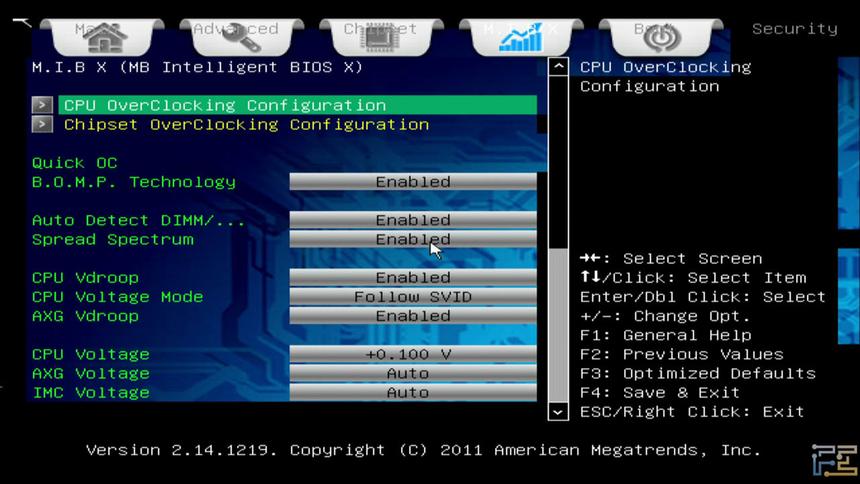Change B.O.M.P. Technology Enabled value

point(413,182)
